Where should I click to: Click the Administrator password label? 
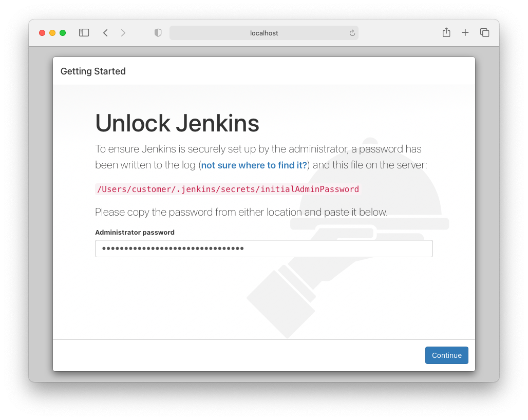pos(135,233)
